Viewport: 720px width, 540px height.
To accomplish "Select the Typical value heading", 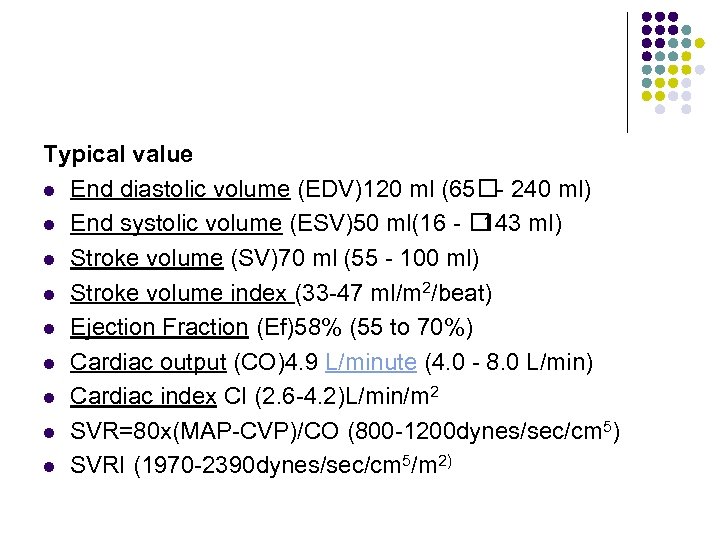I will pyautogui.click(x=118, y=155).
